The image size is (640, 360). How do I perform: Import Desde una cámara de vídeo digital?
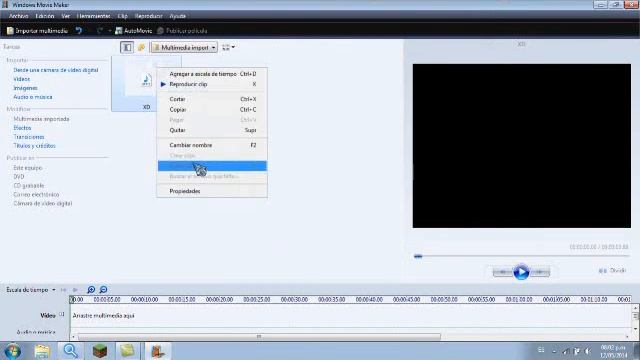[56, 70]
